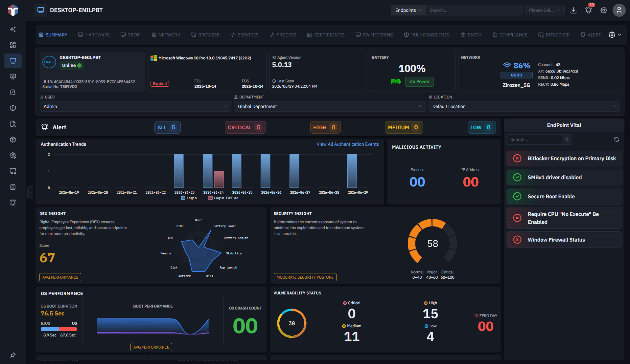Open the Department dropdown showing Global Department
The width and height of the screenshot is (630, 364).
(330, 106)
